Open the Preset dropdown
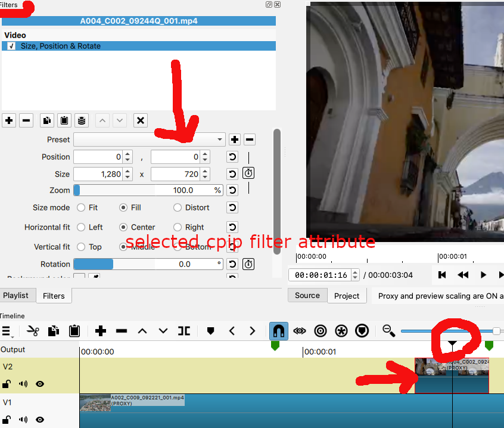This screenshot has height=428, width=504. point(149,139)
